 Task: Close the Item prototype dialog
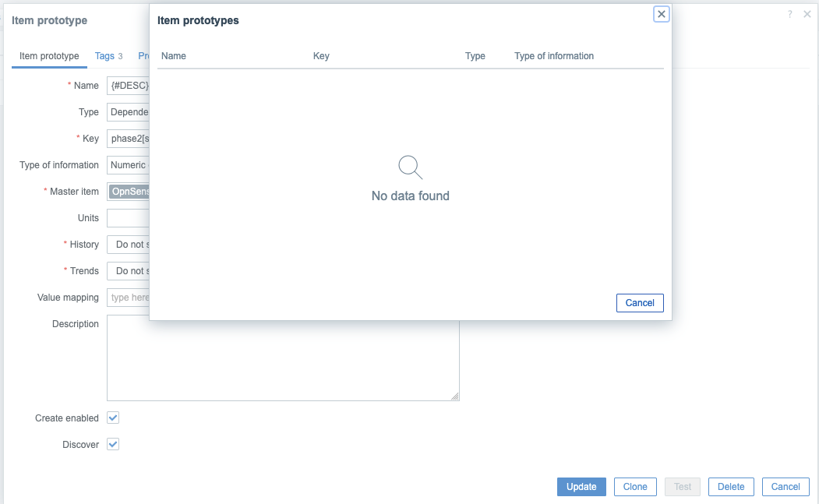807,15
